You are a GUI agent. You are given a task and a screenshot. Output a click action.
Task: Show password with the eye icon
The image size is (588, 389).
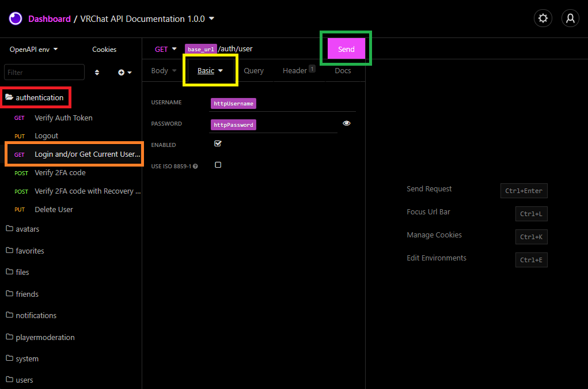(346, 123)
